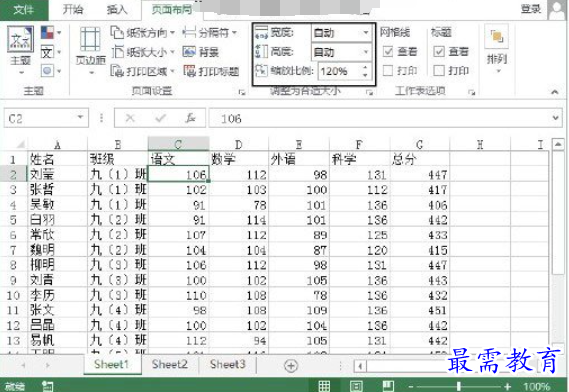Click the formula bar Enter checkmark icon
The width and height of the screenshot is (569, 392).
coord(160,118)
